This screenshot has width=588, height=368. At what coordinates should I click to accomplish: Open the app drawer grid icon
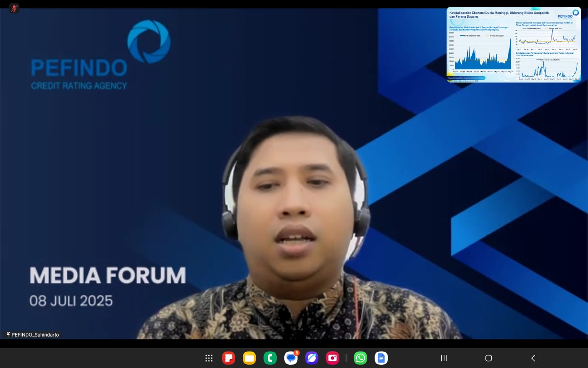coord(209,358)
